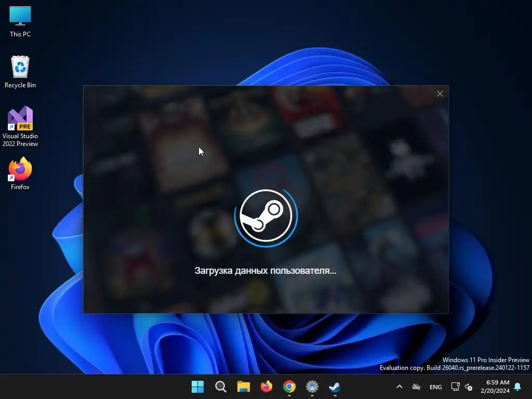Open taskbar Search
This screenshot has width=532, height=399.
[x=220, y=387]
